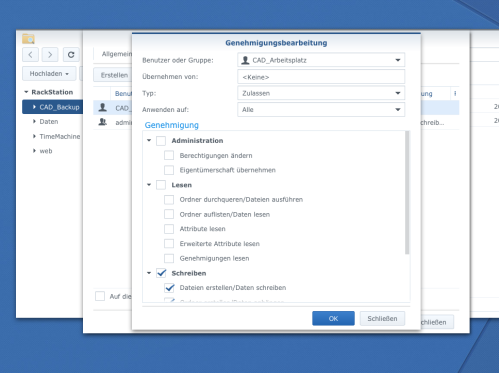This screenshot has width=499, height=373.
Task: Click the File Station folder search icon
Action: coord(28,39)
